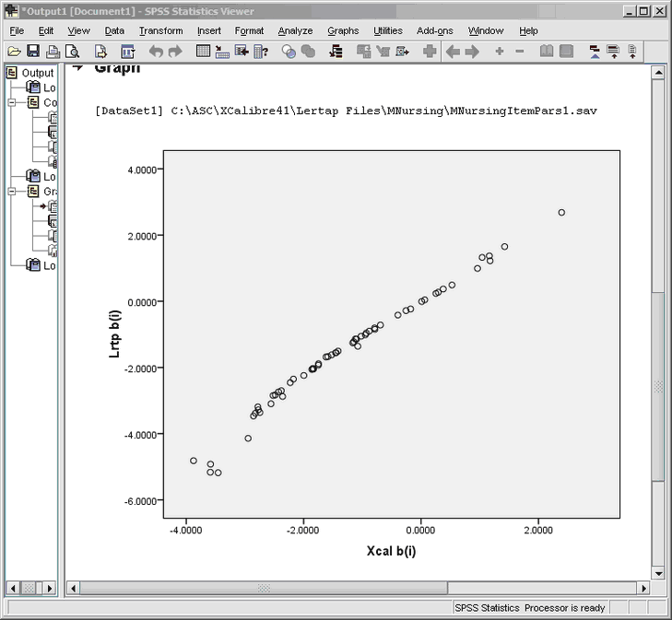The image size is (672, 620).
Task: Save the output with the floppy disk icon
Action: point(33,52)
